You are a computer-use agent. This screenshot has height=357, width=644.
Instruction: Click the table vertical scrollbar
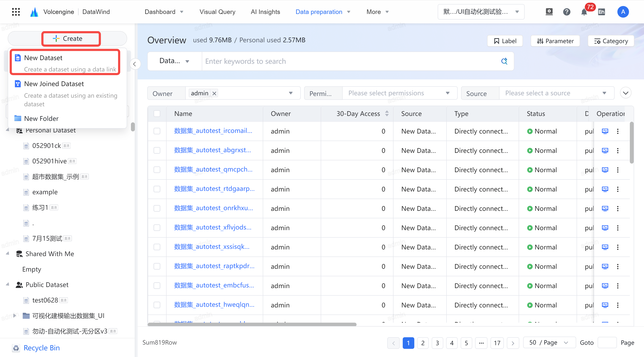(x=632, y=143)
